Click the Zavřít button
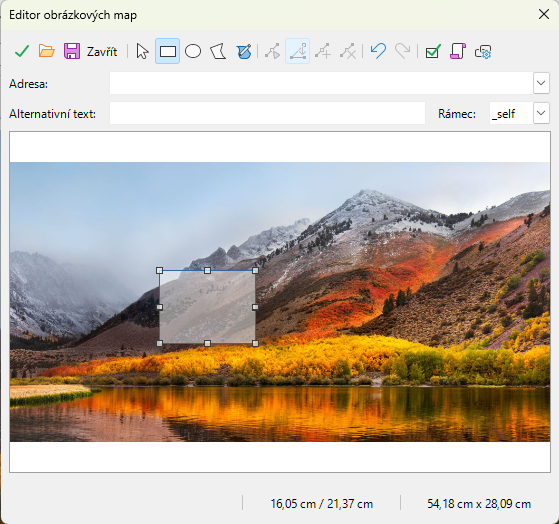The image size is (559, 524). pyautogui.click(x=102, y=52)
